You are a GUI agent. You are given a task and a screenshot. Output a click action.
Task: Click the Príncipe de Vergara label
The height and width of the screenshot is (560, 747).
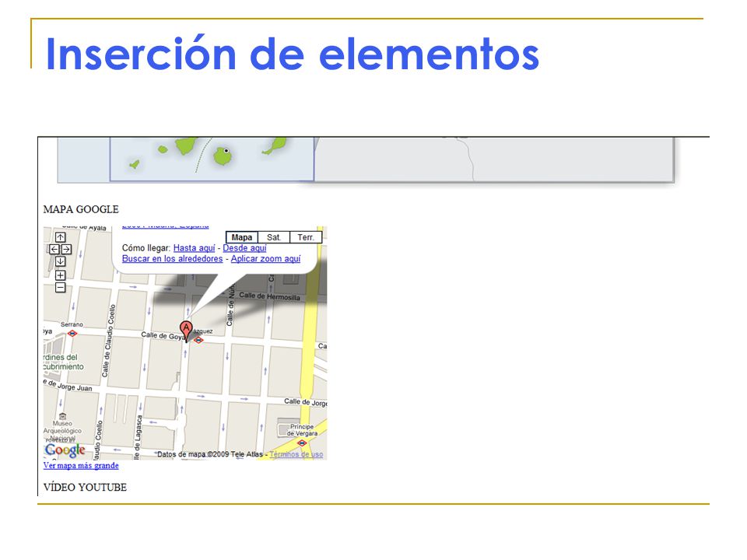pyautogui.click(x=302, y=430)
